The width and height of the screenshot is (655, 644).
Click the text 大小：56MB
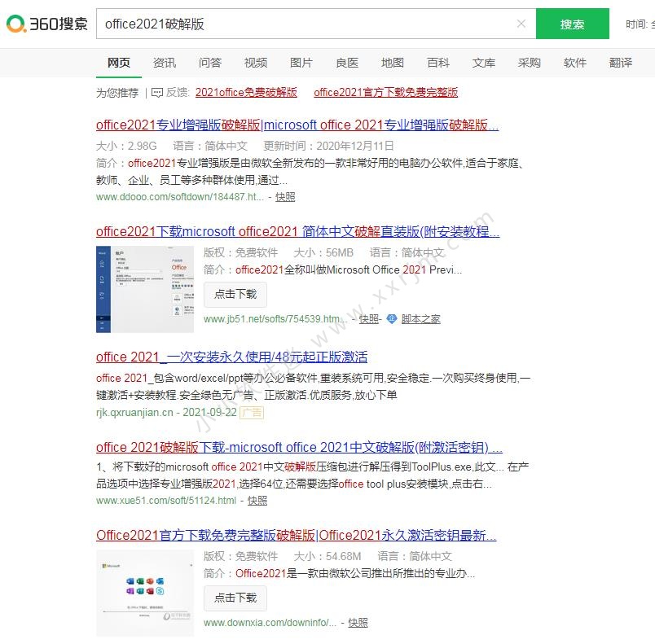point(323,252)
